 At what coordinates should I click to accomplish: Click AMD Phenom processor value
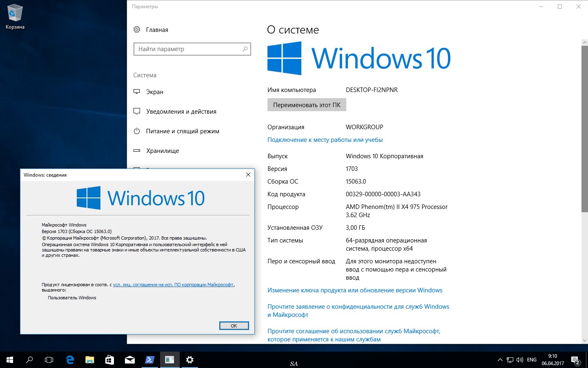tap(396, 211)
